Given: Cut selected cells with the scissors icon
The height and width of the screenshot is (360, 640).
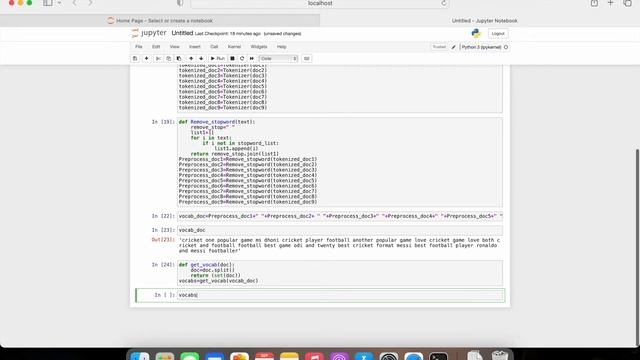Looking at the screenshot, I should (x=158, y=58).
